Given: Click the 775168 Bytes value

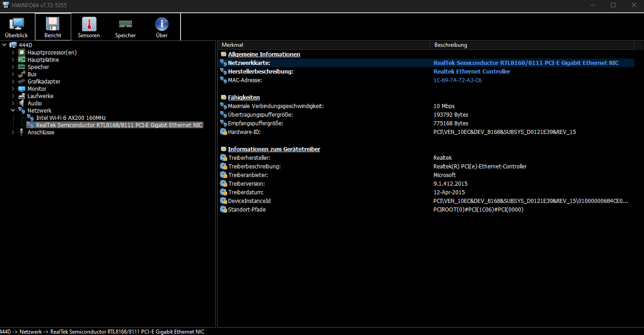Looking at the screenshot, I should (x=451, y=123).
